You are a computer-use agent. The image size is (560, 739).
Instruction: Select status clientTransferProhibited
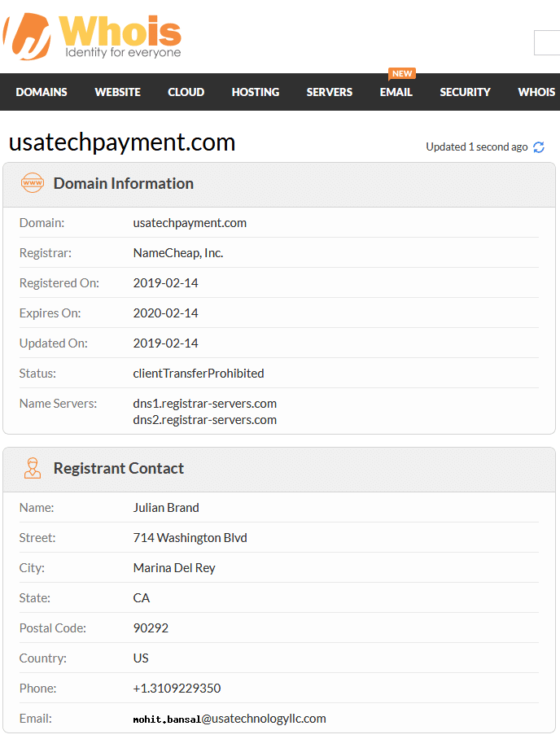coord(199,374)
